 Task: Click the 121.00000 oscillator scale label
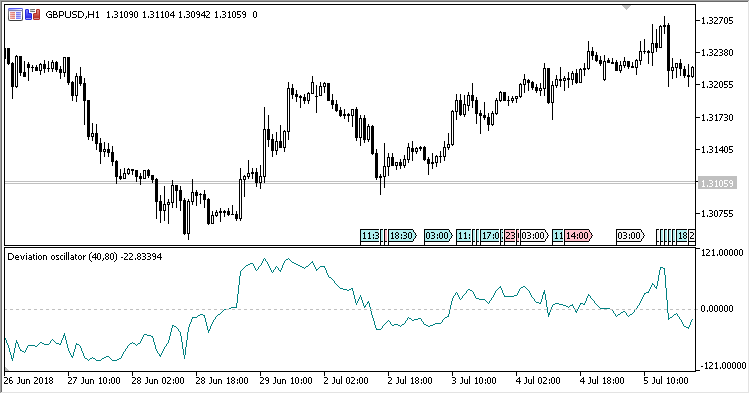(x=722, y=252)
